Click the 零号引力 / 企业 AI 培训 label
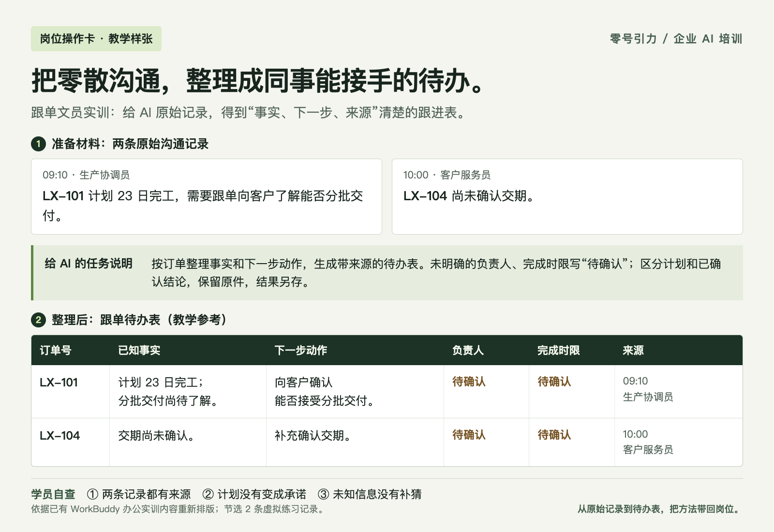 [676, 39]
